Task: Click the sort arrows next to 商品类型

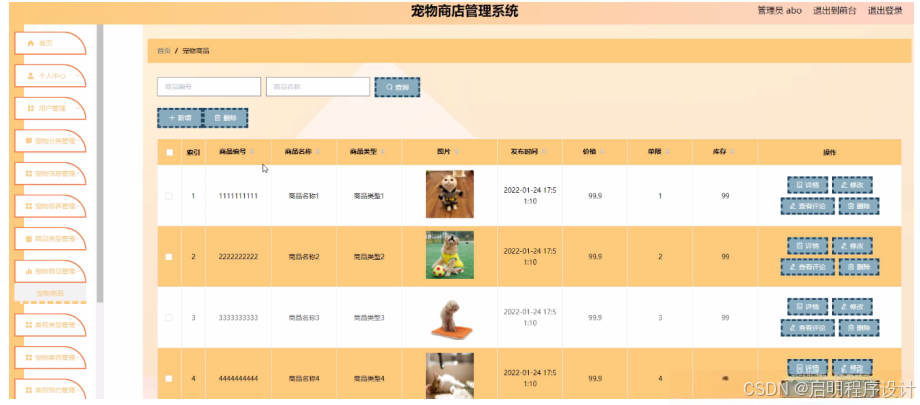Action: [383, 152]
